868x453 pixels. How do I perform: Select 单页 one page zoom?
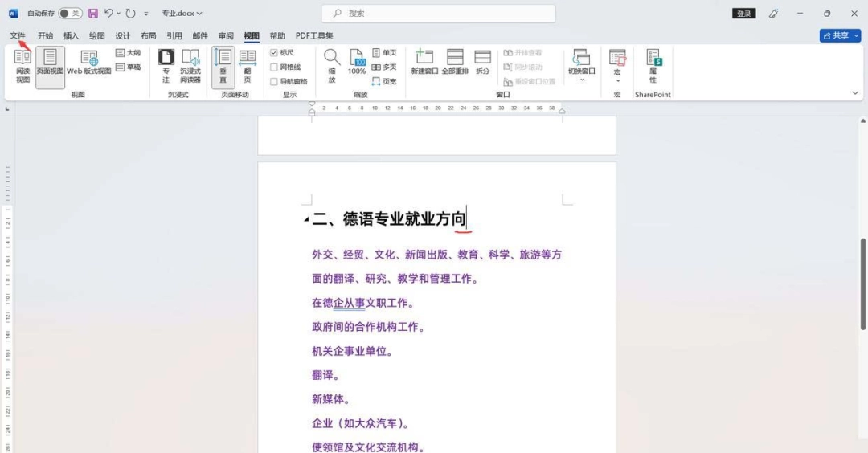(384, 52)
